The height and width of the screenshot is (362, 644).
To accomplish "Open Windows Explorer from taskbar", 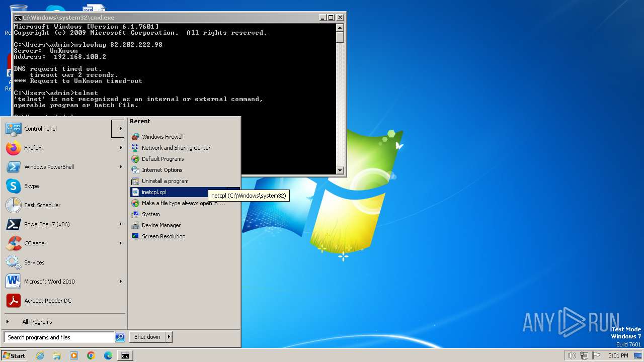I will pos(57,355).
